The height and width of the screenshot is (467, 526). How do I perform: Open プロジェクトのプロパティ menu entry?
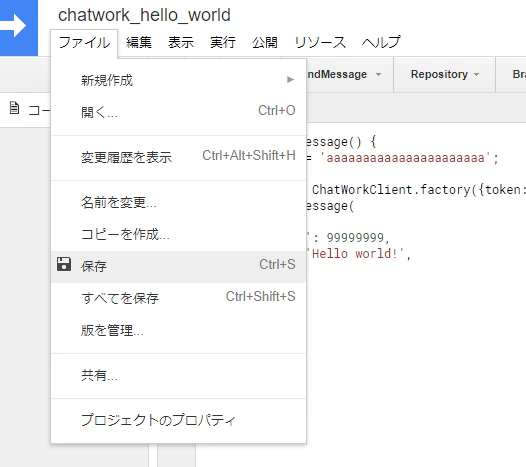[x=178, y=420]
